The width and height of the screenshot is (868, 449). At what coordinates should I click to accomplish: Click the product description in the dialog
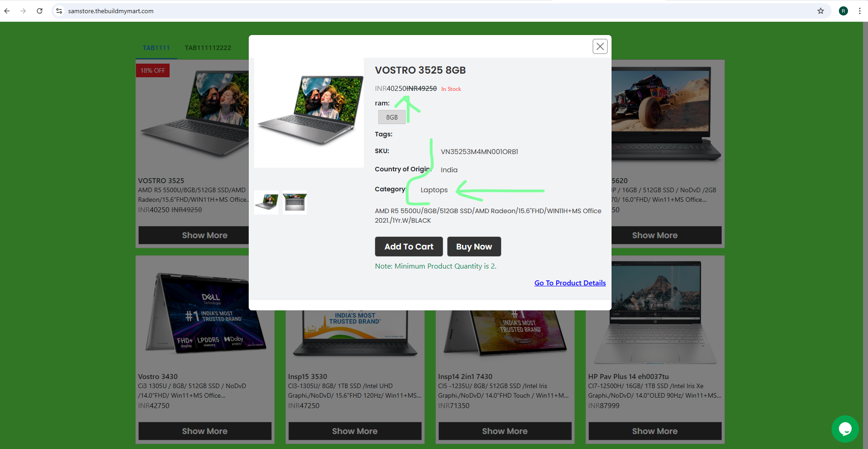488,216
